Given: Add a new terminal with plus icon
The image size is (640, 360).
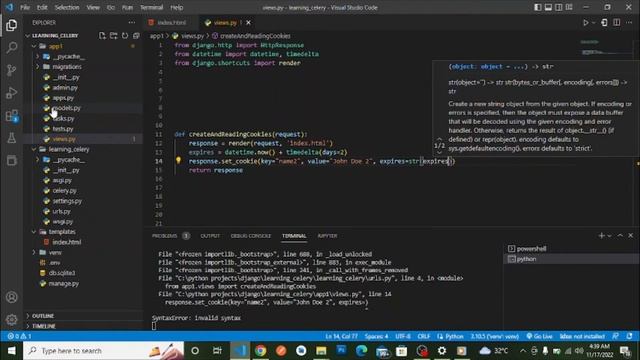Looking at the screenshot, I should point(601,236).
